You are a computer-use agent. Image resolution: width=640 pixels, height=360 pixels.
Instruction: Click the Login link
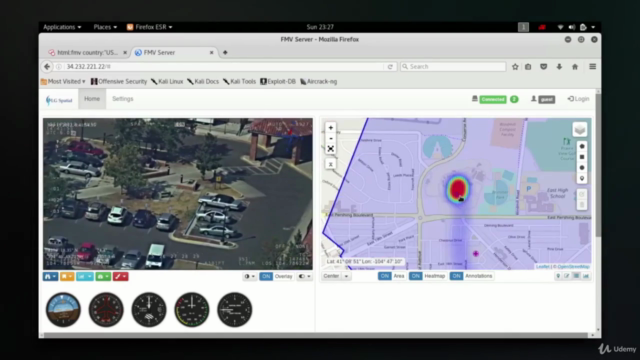click(578, 99)
